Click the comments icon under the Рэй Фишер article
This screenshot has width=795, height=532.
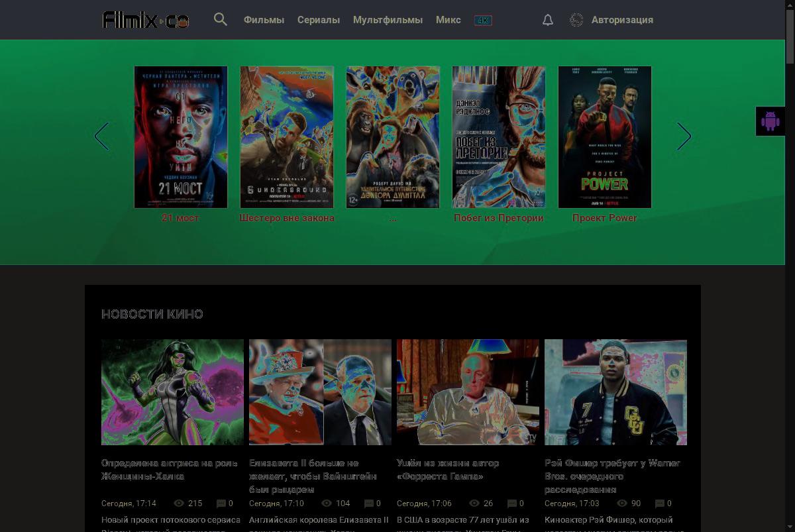pos(660,504)
